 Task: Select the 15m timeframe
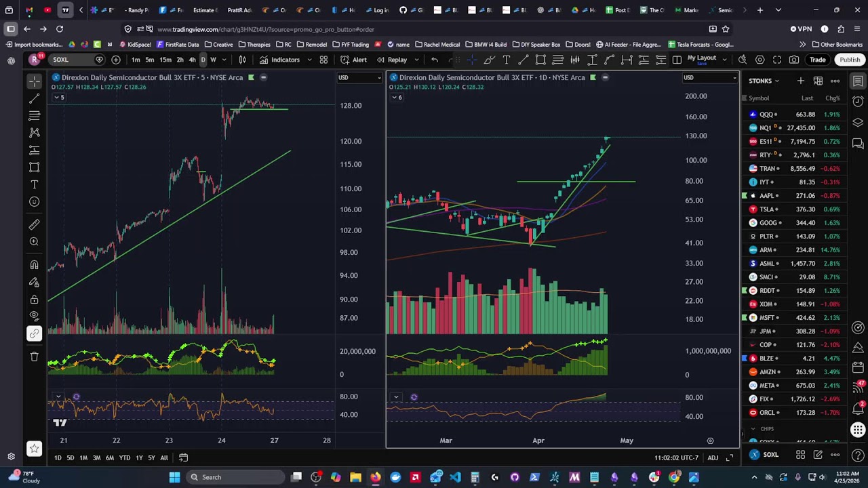(x=165, y=60)
